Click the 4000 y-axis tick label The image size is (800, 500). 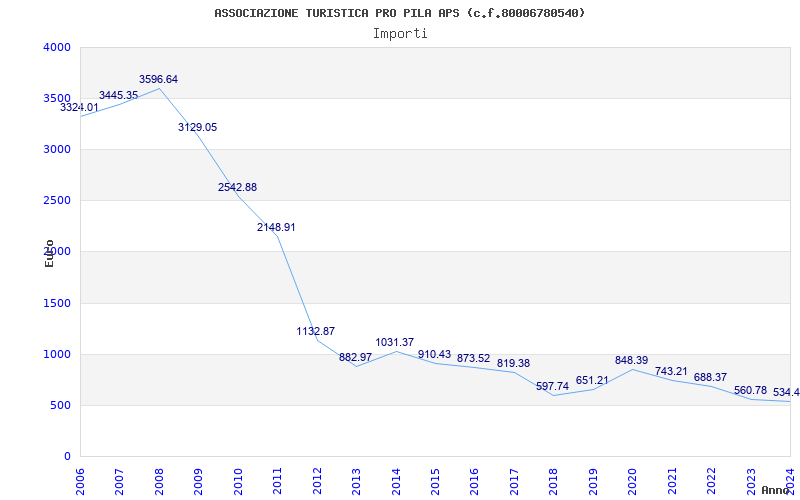(x=57, y=47)
